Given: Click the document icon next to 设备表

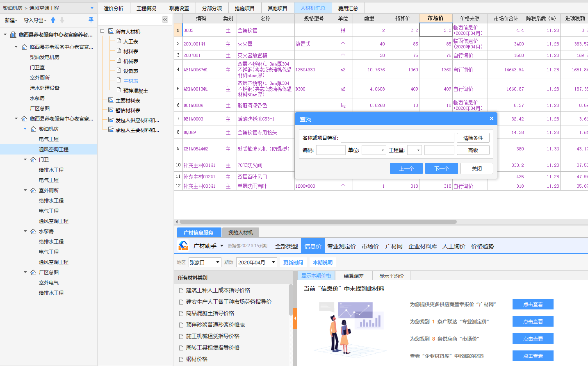Looking at the screenshot, I should 119,70.
